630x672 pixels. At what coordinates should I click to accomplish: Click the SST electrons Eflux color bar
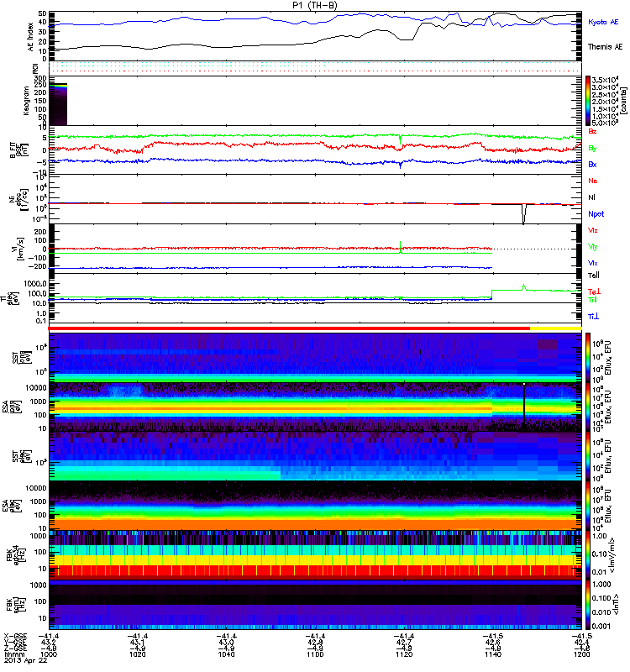pos(588,456)
